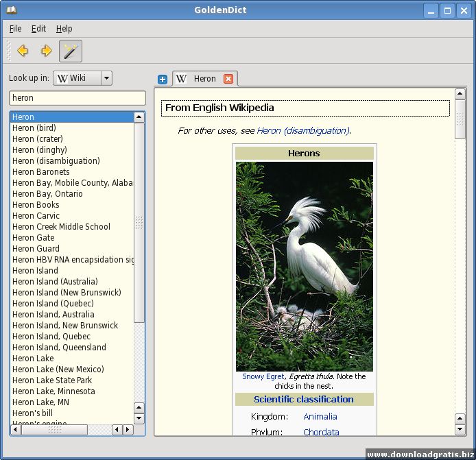Click the word list vertical scrollbar handle
476x460 pixels.
[139, 223]
